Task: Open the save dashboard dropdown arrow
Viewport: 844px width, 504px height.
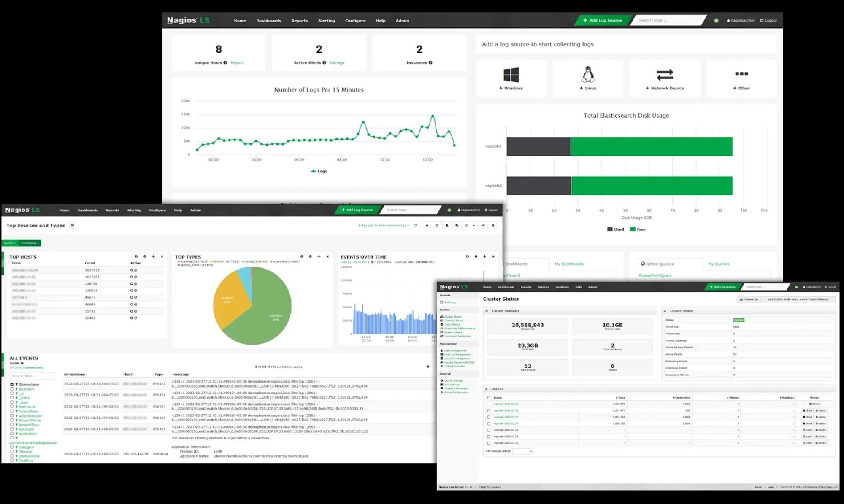Action: tap(474, 226)
